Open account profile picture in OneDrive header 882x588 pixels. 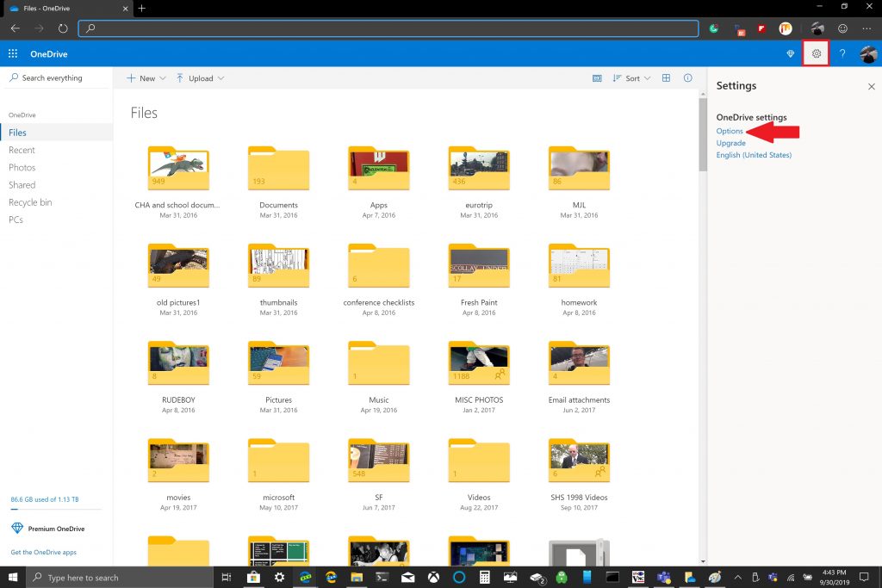tap(868, 53)
